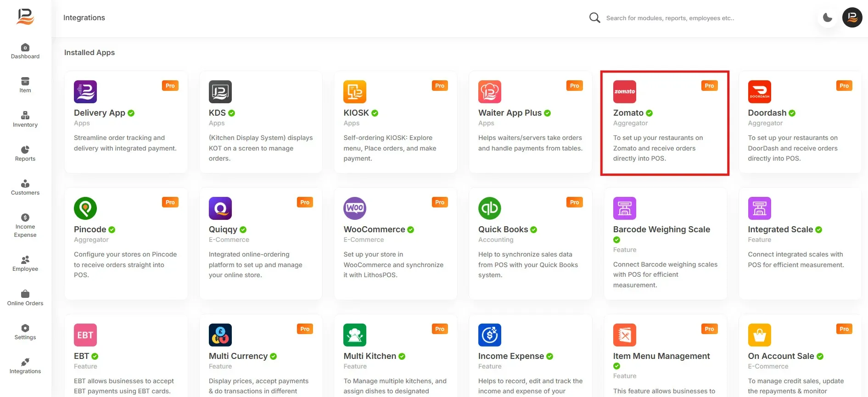Select the Pincode map pin icon
868x397 pixels.
coord(85,208)
